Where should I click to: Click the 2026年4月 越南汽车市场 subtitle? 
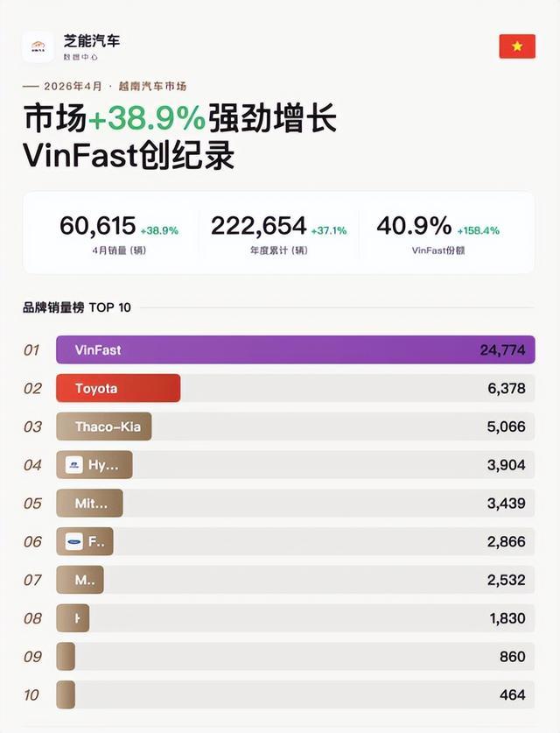pyautogui.click(x=115, y=87)
